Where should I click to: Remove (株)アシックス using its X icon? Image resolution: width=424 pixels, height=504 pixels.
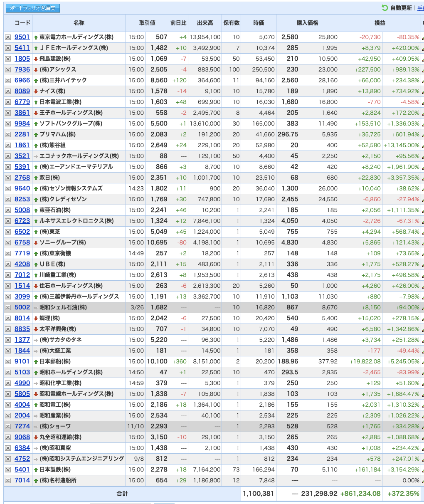click(8, 69)
